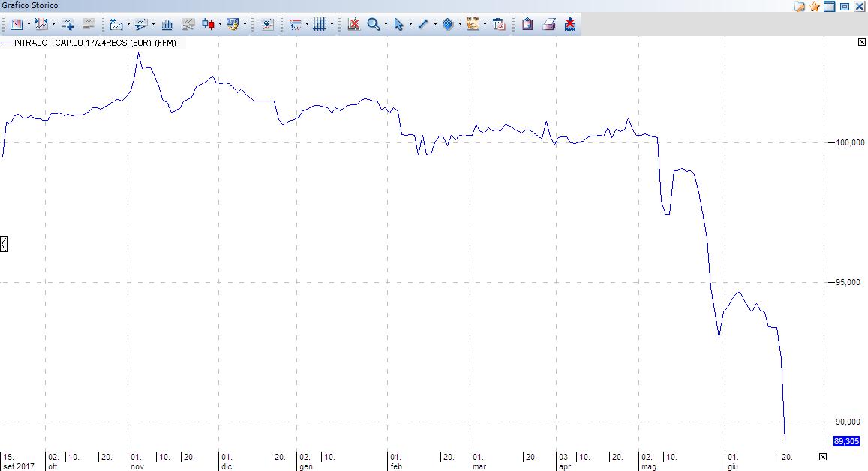The image size is (868, 471).
Task: Click the 100,000 price axis label
Action: pos(850,142)
